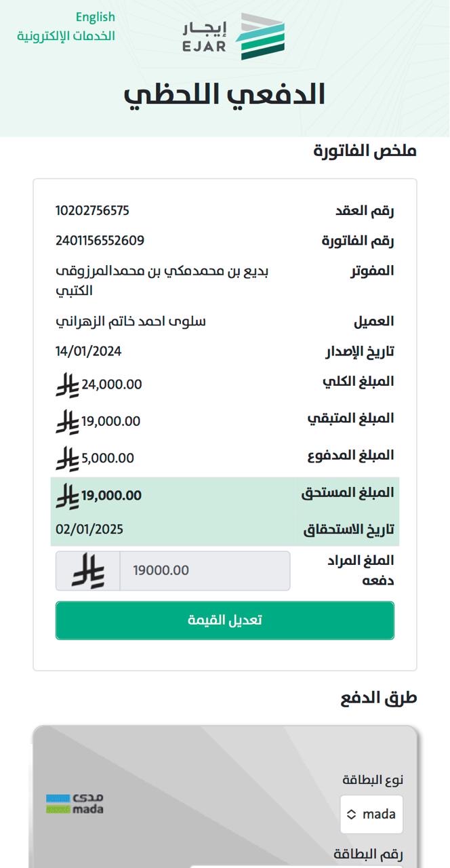This screenshot has width=450, height=868.
Task: Click riyal symbol beside 24,000.00 total amount
Action: point(67,385)
